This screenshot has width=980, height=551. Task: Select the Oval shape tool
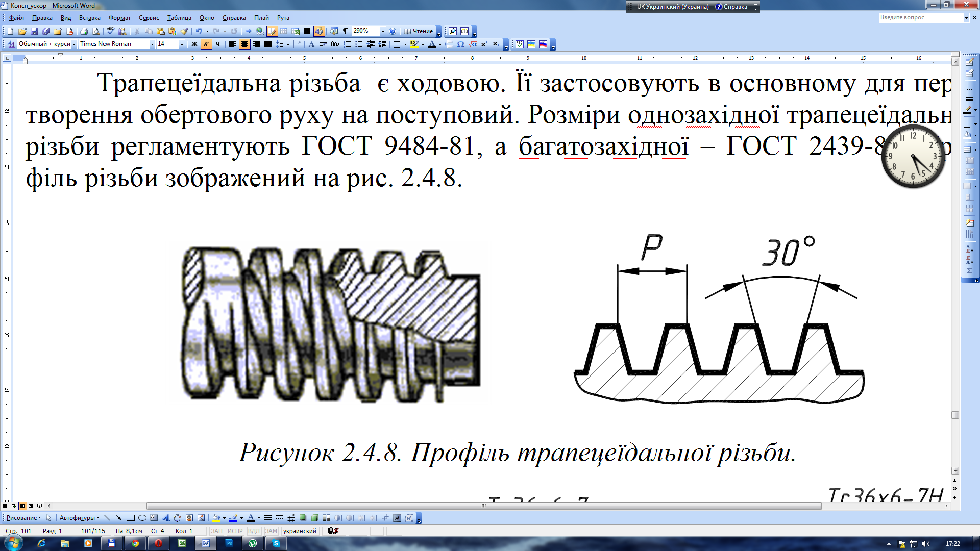click(x=142, y=518)
